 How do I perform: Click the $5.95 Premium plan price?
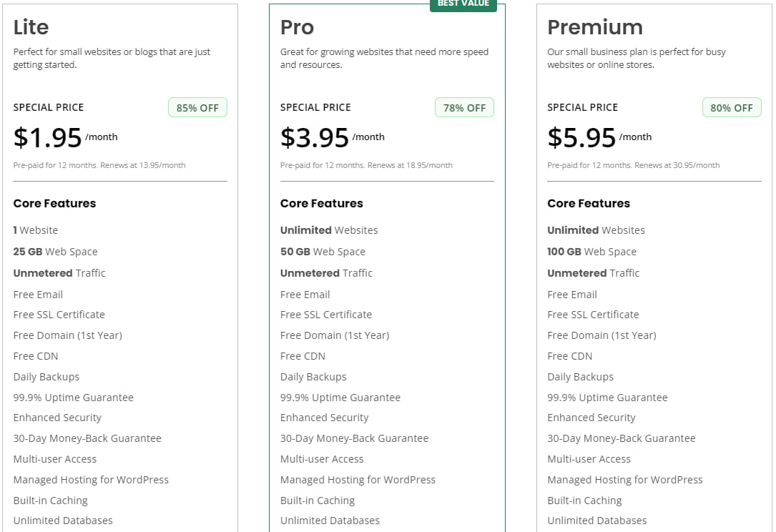(x=581, y=138)
